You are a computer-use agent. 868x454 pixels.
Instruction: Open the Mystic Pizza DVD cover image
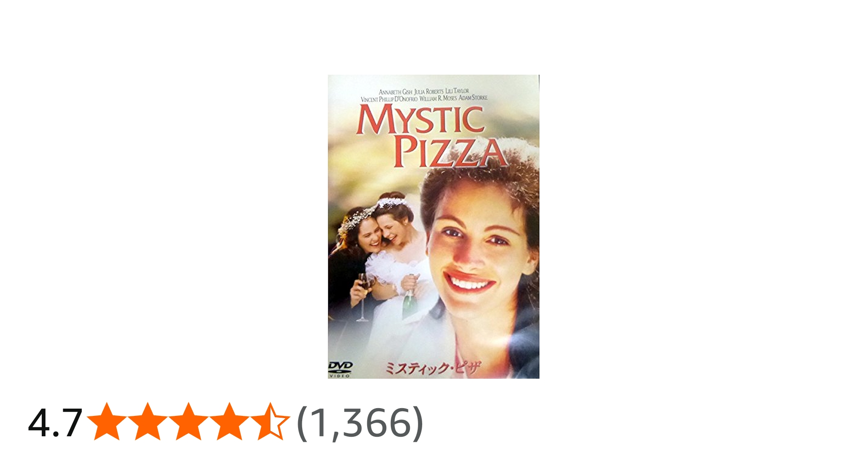click(x=434, y=227)
